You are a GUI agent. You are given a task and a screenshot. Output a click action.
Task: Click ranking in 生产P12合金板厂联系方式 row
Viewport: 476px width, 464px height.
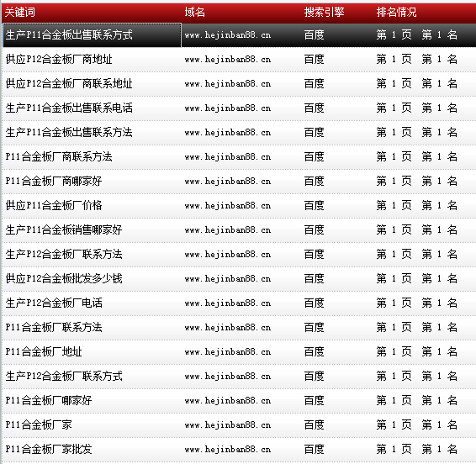tap(417, 376)
